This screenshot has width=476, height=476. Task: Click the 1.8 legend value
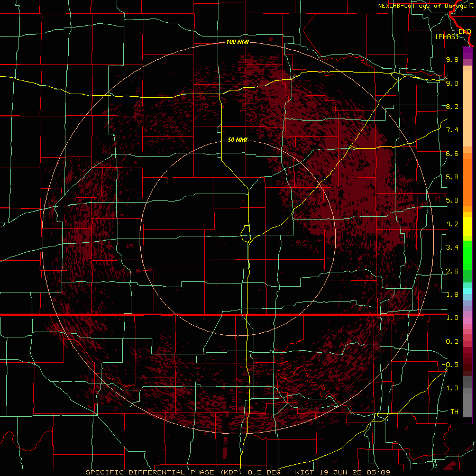[452, 295]
